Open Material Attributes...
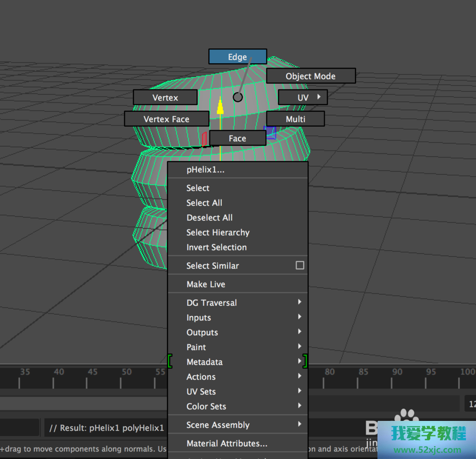This screenshot has width=476, height=459. click(227, 443)
